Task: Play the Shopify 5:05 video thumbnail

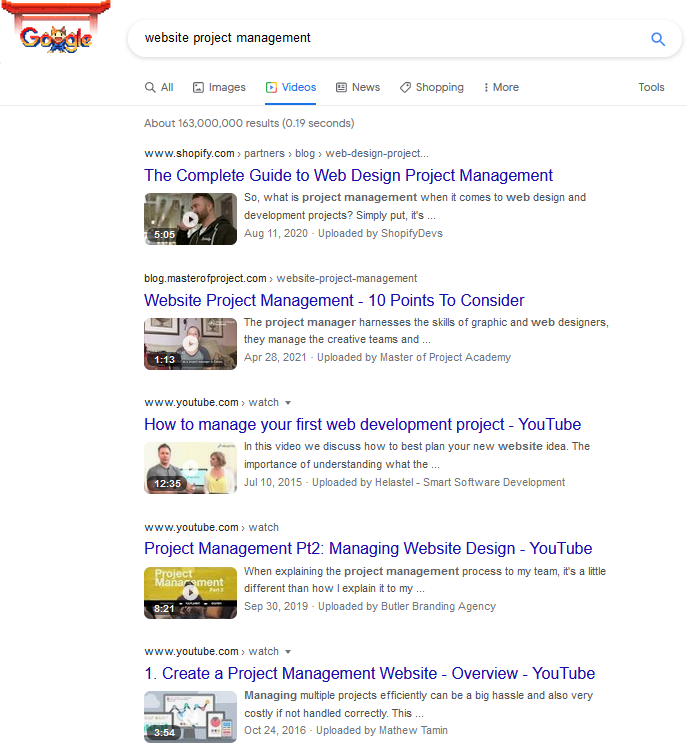Action: pos(191,219)
